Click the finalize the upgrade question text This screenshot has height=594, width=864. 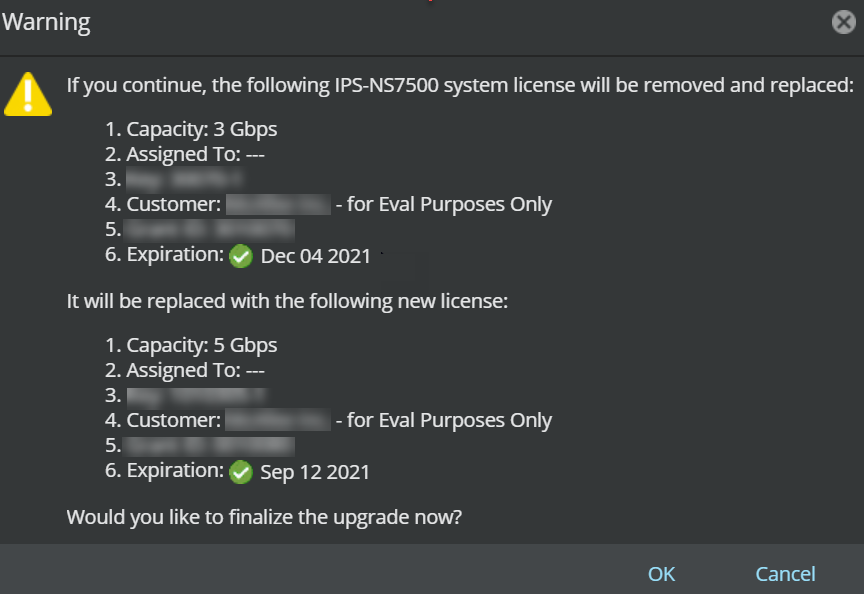pos(264,517)
